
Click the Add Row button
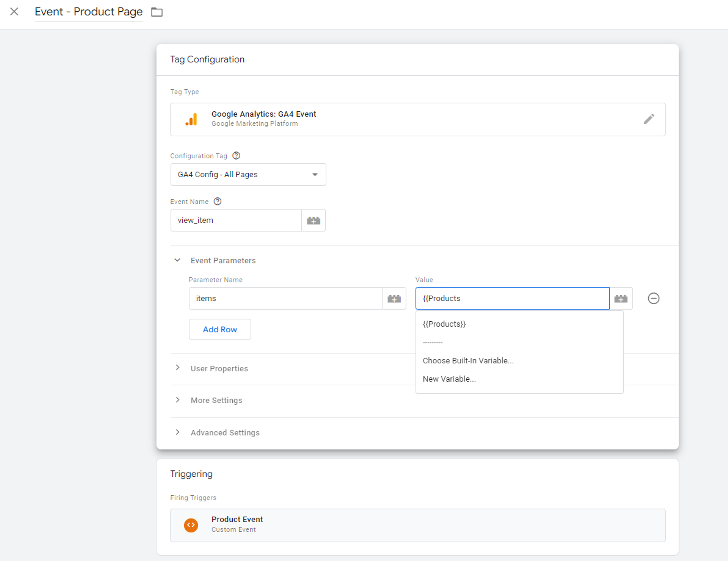[220, 329]
